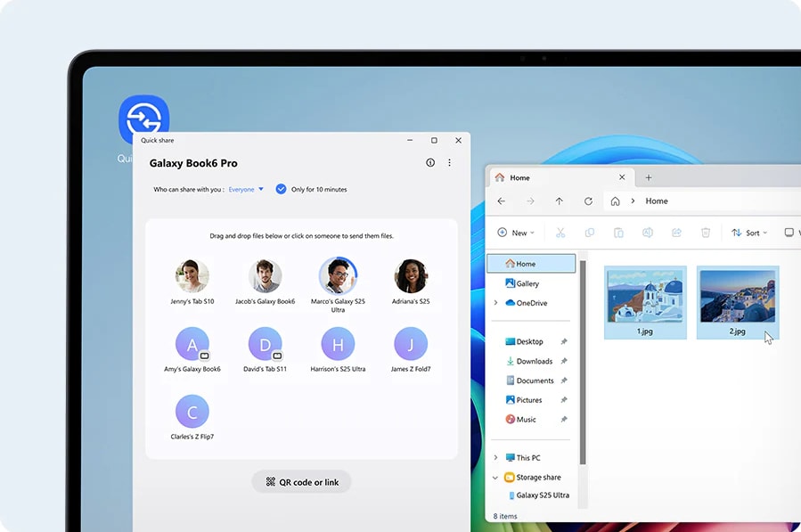
Task: Go forward in File Explorer
Action: [530, 201]
